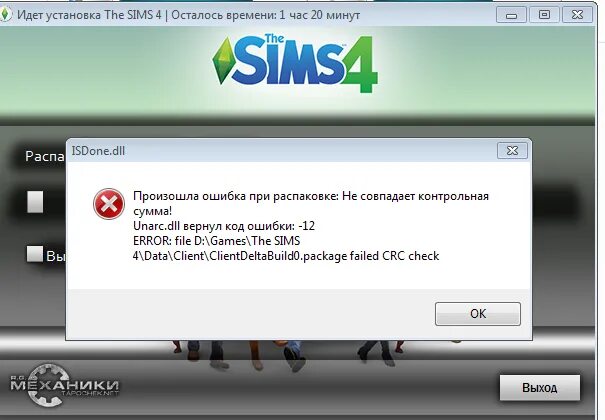Minimize the Sims 4 installer window
This screenshot has width=605, height=420.
511,15
